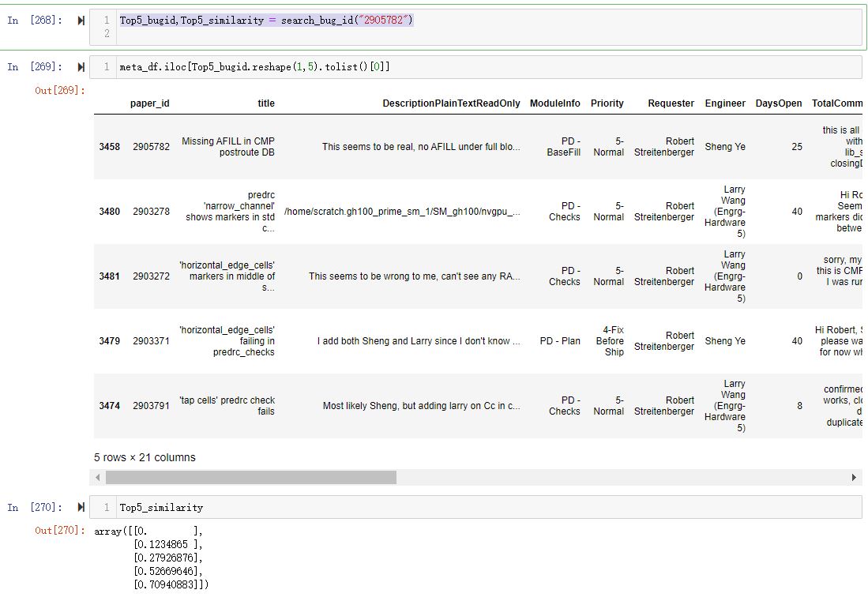The height and width of the screenshot is (601, 868).
Task: Run the cell In [268]
Action: point(81,21)
